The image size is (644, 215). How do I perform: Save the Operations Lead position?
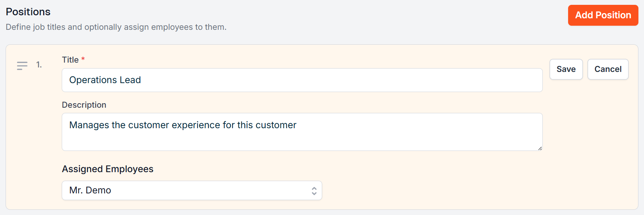coord(566,69)
